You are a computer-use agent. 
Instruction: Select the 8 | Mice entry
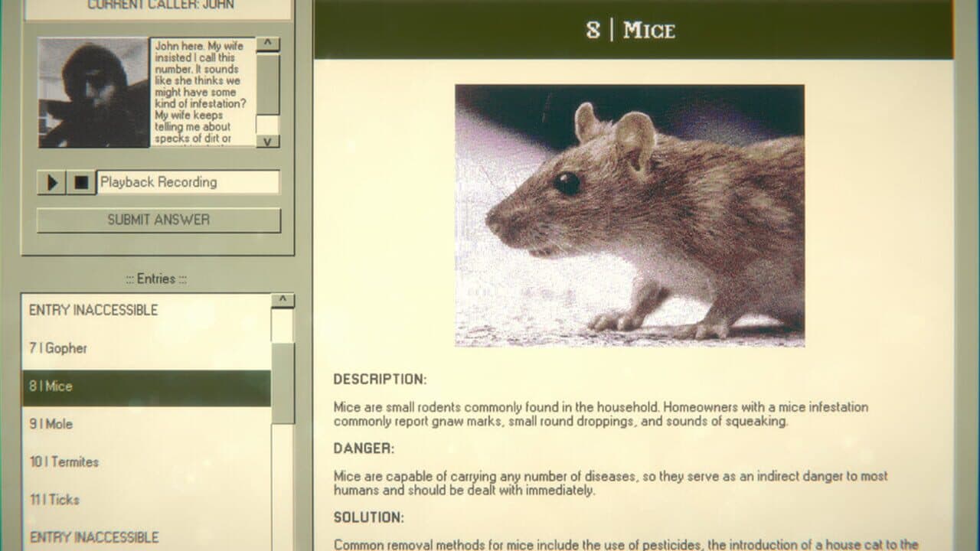[x=146, y=386]
